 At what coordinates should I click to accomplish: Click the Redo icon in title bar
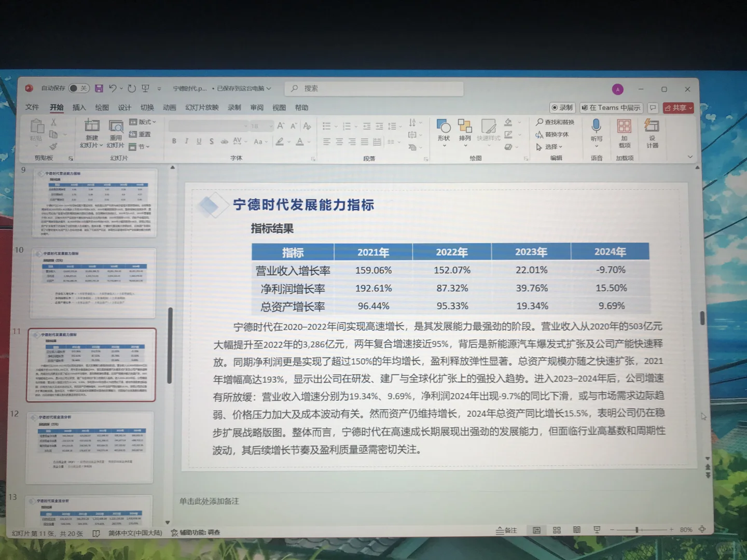132,89
